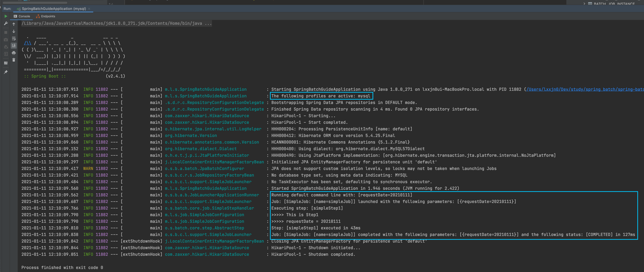644x272 pixels.
Task: Open run configuration wrench settings
Action: [6, 24]
